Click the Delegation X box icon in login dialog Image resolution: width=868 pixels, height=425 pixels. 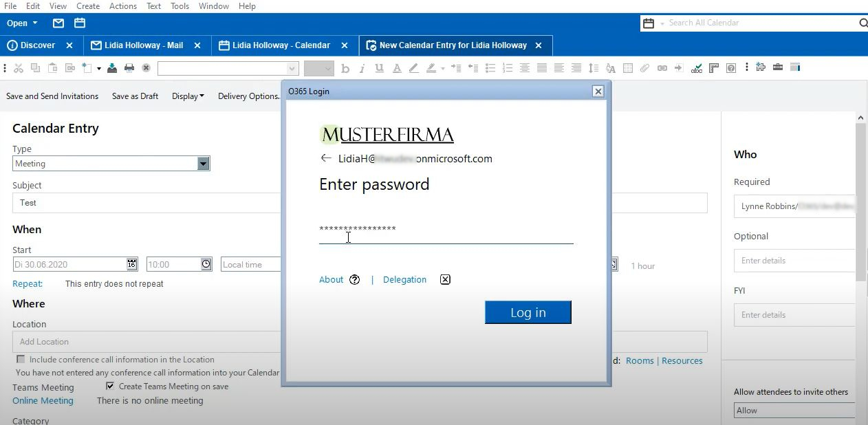pos(445,280)
